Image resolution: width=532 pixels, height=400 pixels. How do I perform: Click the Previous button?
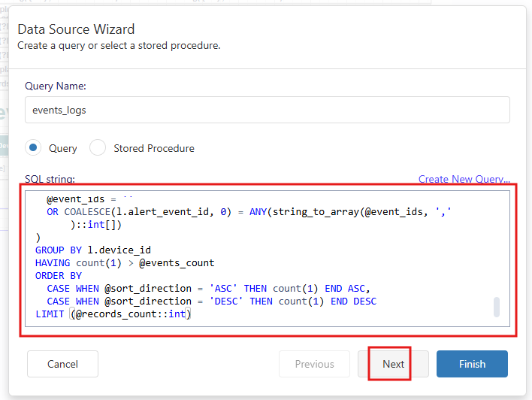pyautogui.click(x=314, y=364)
